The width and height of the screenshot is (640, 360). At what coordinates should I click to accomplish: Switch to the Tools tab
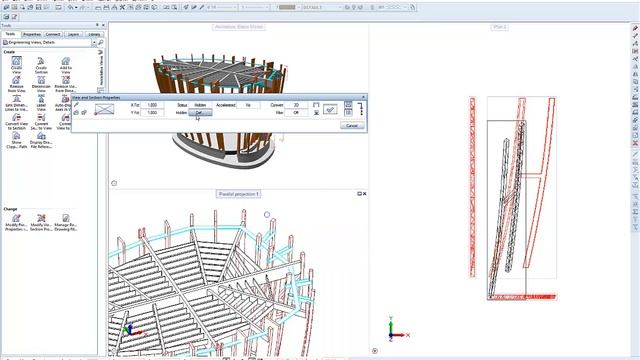coord(11,34)
